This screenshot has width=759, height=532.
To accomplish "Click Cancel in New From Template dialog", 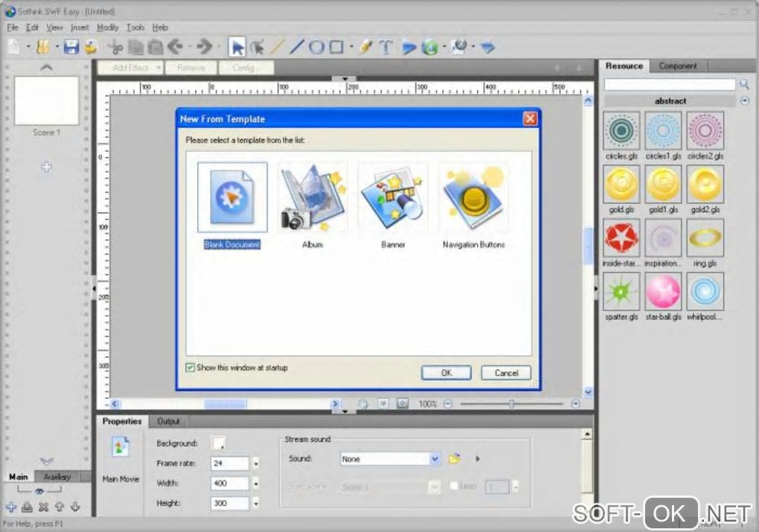I will click(506, 373).
